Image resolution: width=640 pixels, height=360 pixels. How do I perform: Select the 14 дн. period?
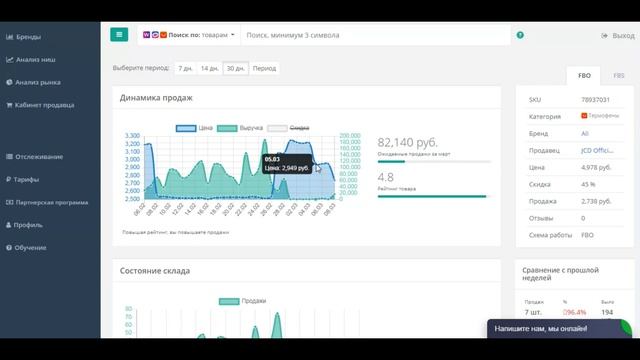point(209,69)
